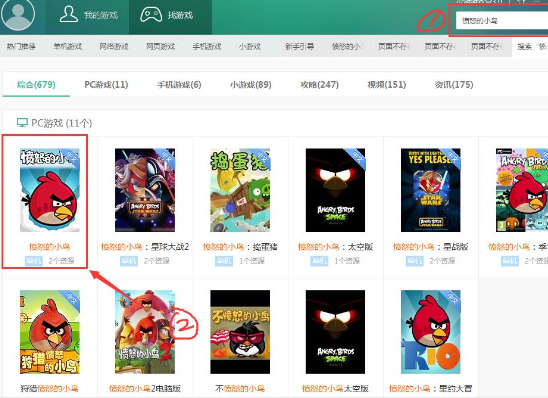Select the 小游戏(89) results tab
The width and height of the screenshot is (548, 398).
tap(251, 85)
